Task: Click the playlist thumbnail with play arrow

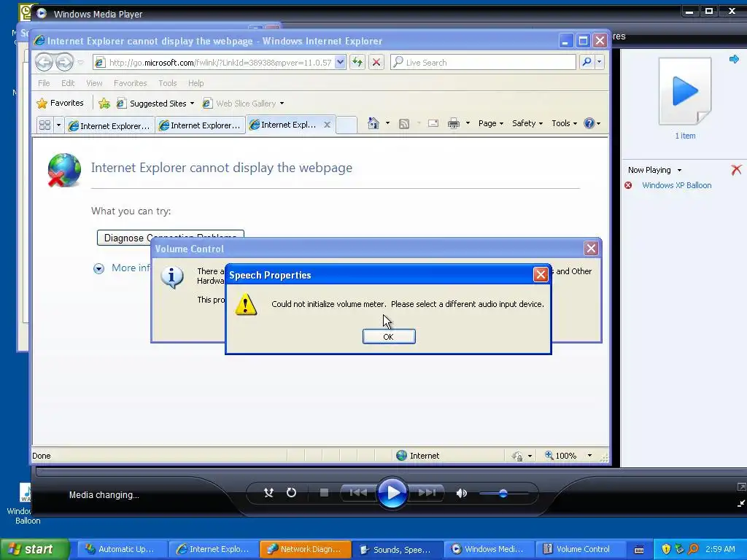Action: coord(684,91)
